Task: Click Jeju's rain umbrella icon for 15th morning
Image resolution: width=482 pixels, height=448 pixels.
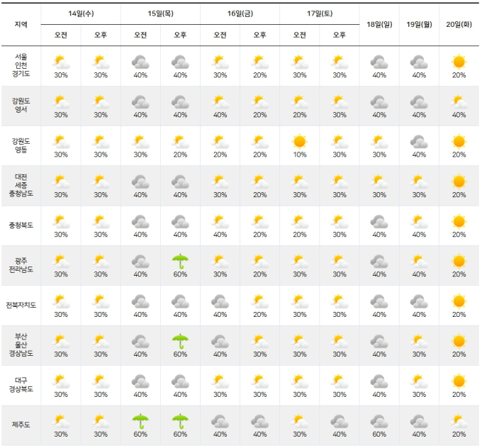Action: 140,421
